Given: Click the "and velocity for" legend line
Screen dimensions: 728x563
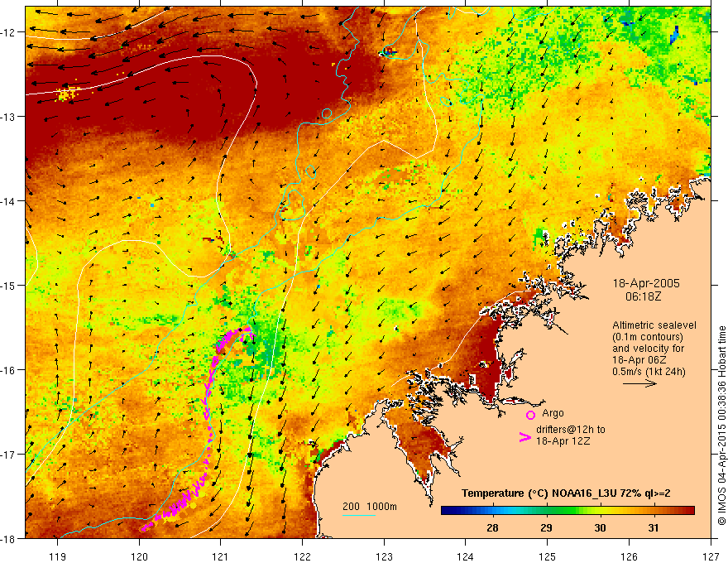Looking at the screenshot, I should (648, 348).
